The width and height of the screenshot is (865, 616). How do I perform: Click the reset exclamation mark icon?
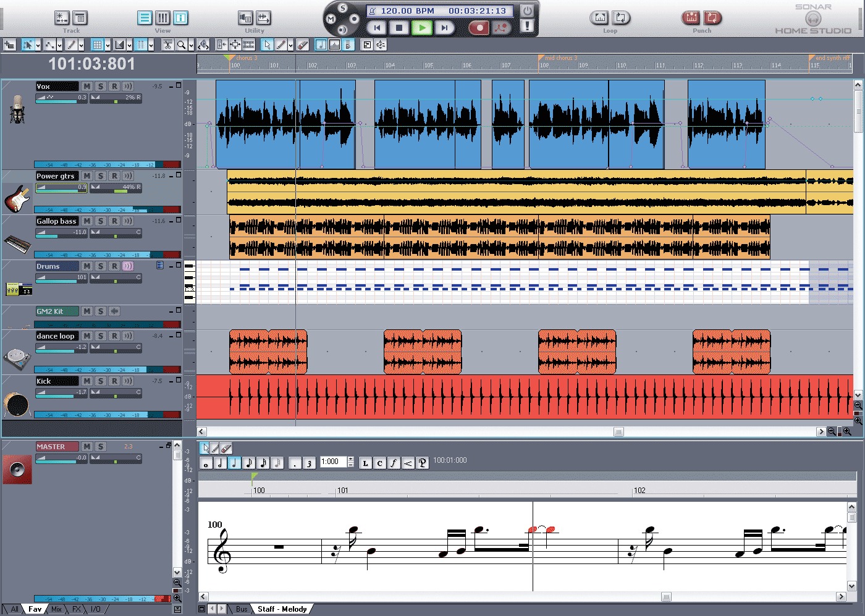(x=527, y=26)
